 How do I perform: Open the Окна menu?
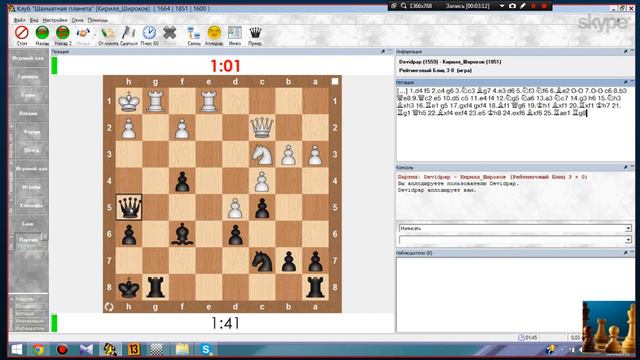point(78,20)
